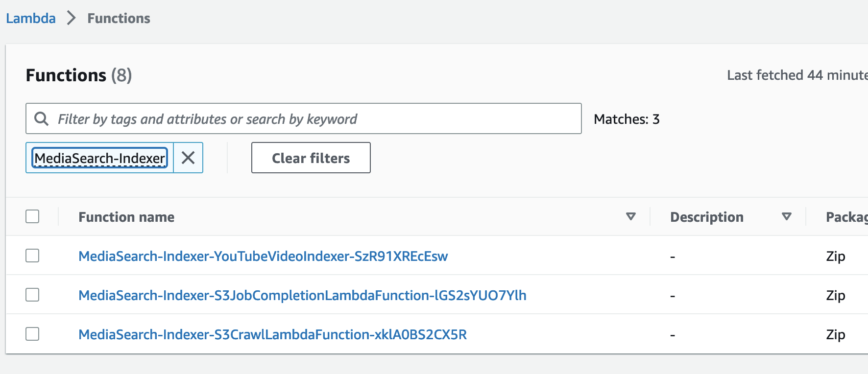Click the Matches: 3 count text

[x=627, y=119]
